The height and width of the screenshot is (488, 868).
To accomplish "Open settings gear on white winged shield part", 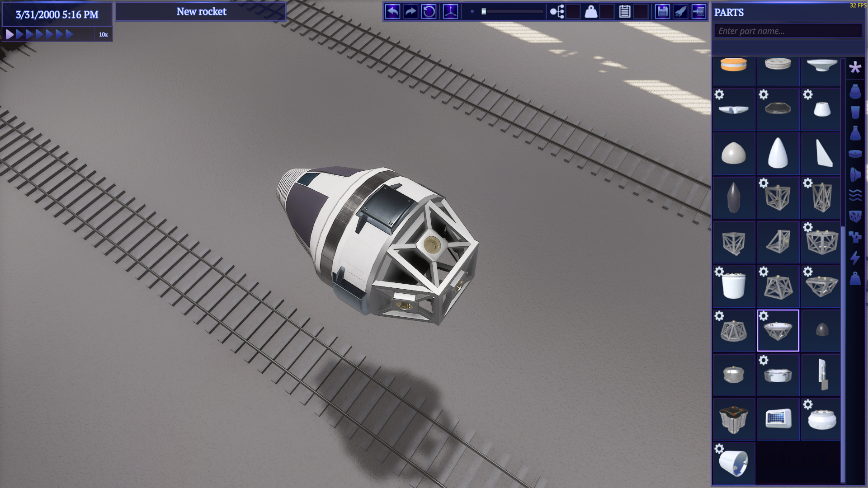I will click(x=719, y=94).
